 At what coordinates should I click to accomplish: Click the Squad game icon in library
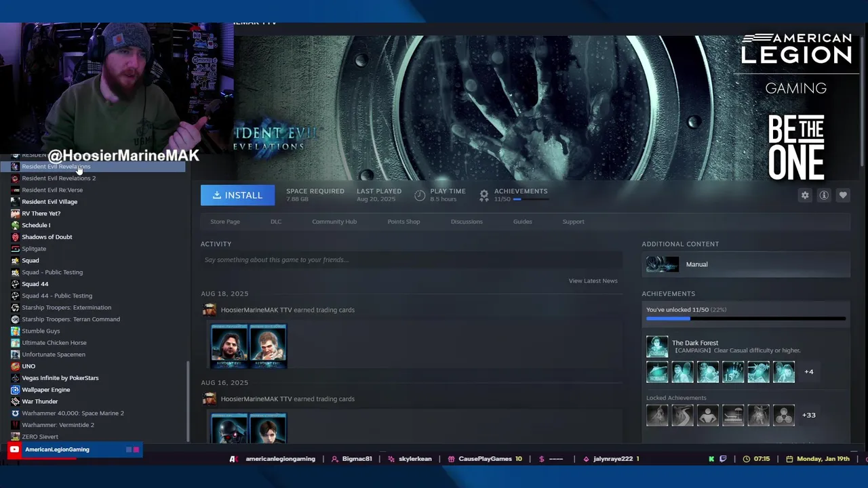[x=15, y=260]
